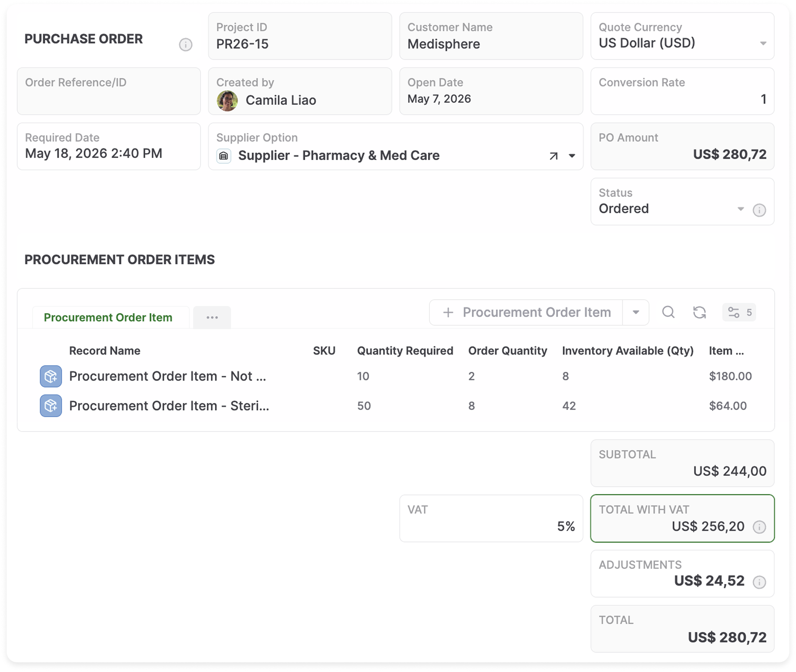The height and width of the screenshot is (672, 796).
Task: Click the Open Date value May 7, 2026
Action: point(439,99)
